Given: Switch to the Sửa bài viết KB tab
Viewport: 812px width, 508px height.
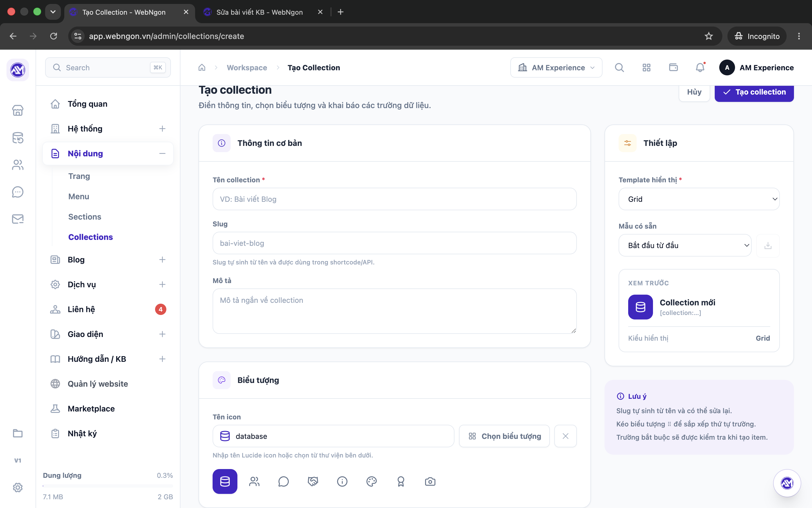Looking at the screenshot, I should click(x=259, y=12).
